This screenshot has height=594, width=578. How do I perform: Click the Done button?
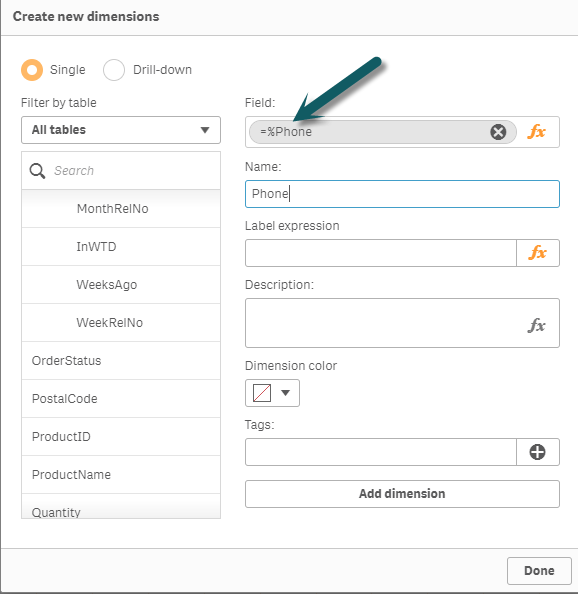[539, 571]
